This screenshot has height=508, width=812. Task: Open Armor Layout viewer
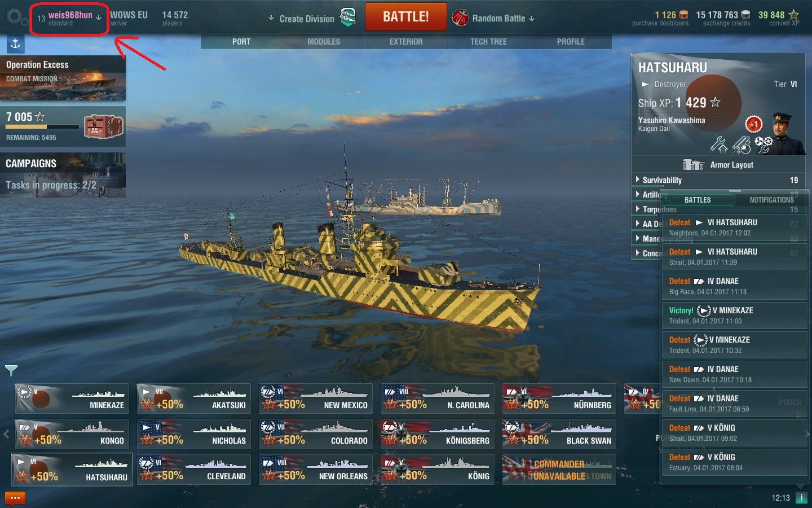[718, 165]
